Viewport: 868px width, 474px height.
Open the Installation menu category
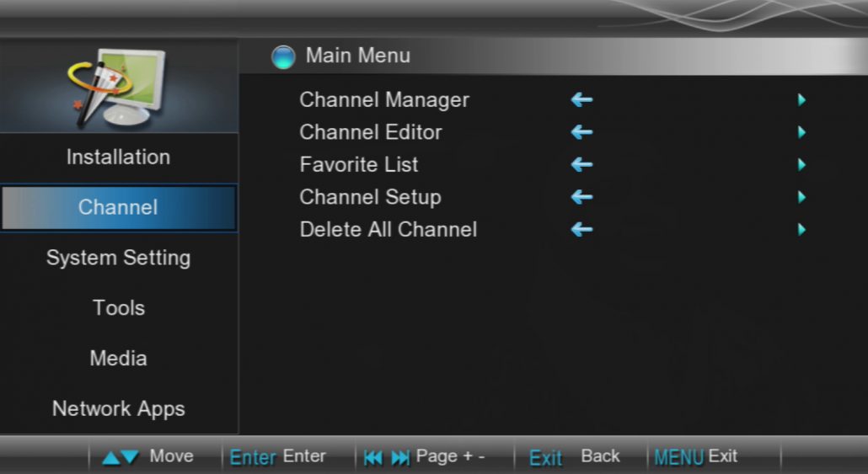tap(118, 157)
